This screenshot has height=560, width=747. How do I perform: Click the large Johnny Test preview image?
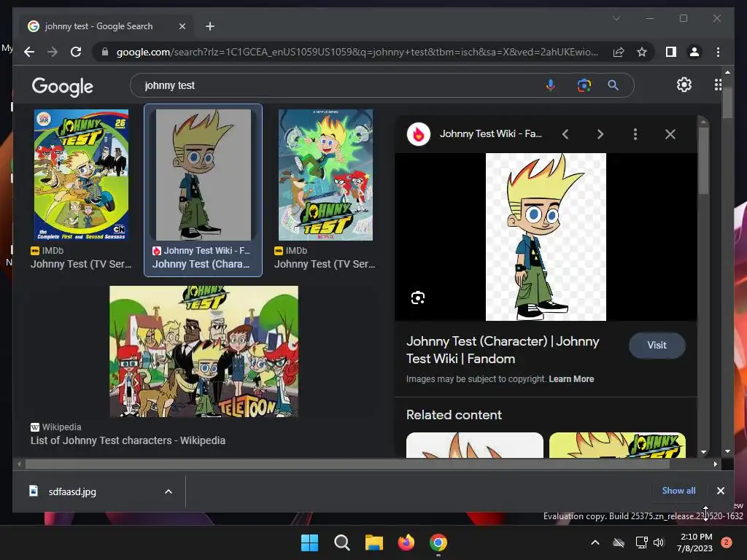(x=546, y=237)
